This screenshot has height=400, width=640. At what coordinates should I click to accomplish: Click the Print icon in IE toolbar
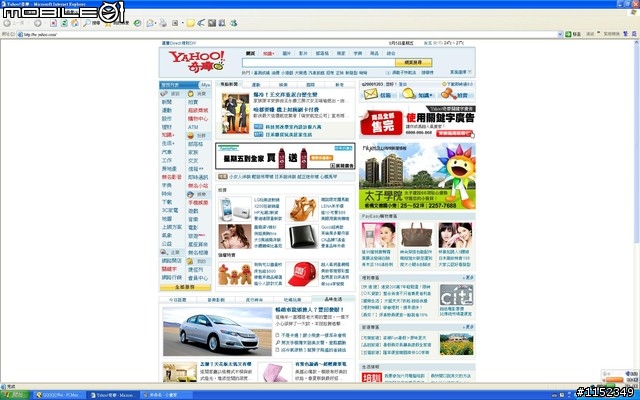click(x=163, y=23)
